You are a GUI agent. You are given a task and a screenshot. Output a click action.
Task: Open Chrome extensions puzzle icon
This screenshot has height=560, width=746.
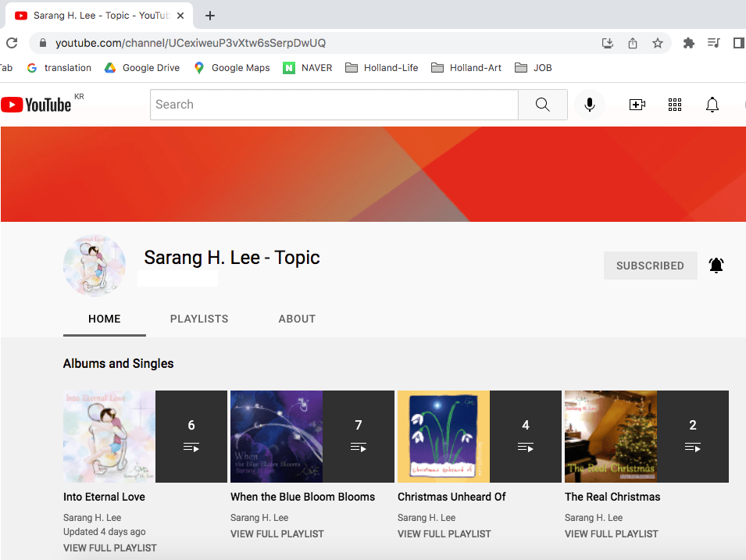688,43
